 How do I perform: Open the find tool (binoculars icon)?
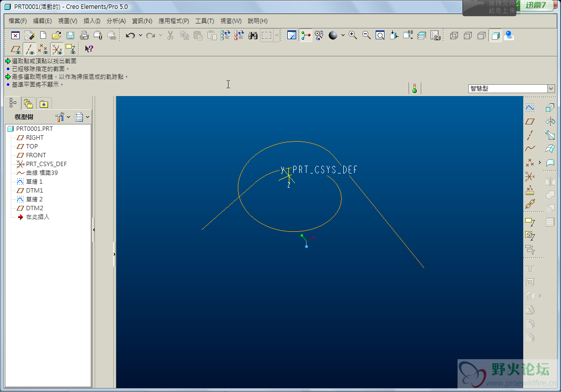253,35
